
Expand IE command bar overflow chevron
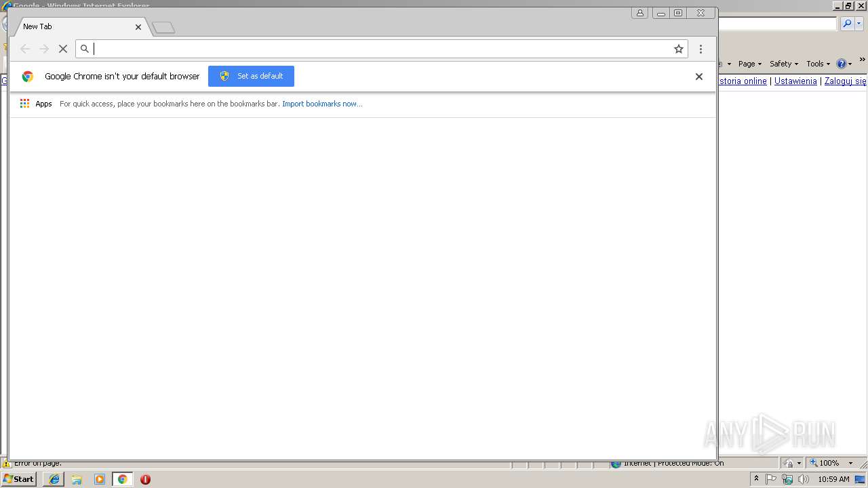[x=863, y=60]
